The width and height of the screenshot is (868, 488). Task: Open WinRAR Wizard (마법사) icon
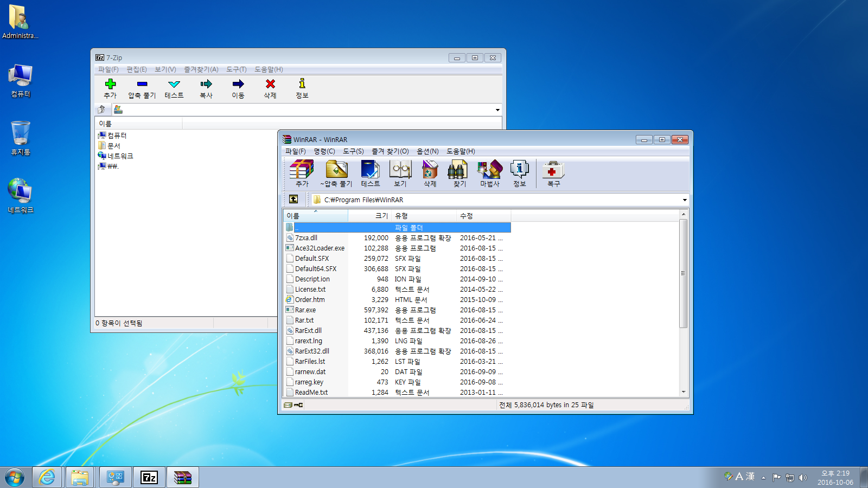[490, 173]
